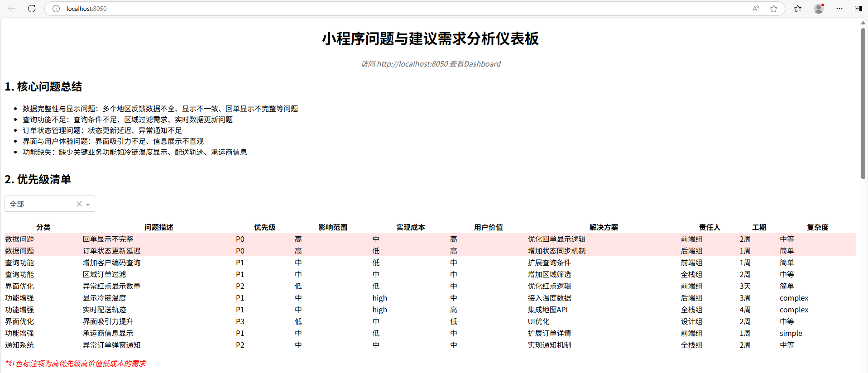The height and width of the screenshot is (373, 868).
Task: Clear the 全部 filter selection
Action: [79, 204]
